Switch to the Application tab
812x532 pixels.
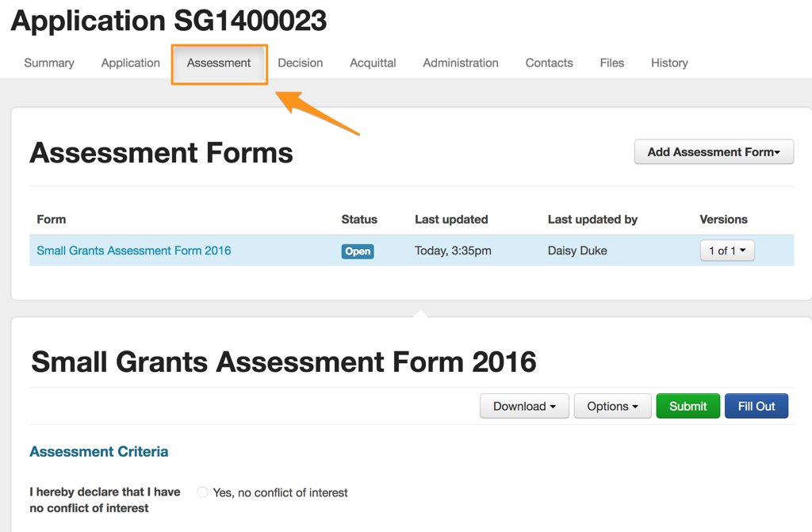pyautogui.click(x=130, y=63)
